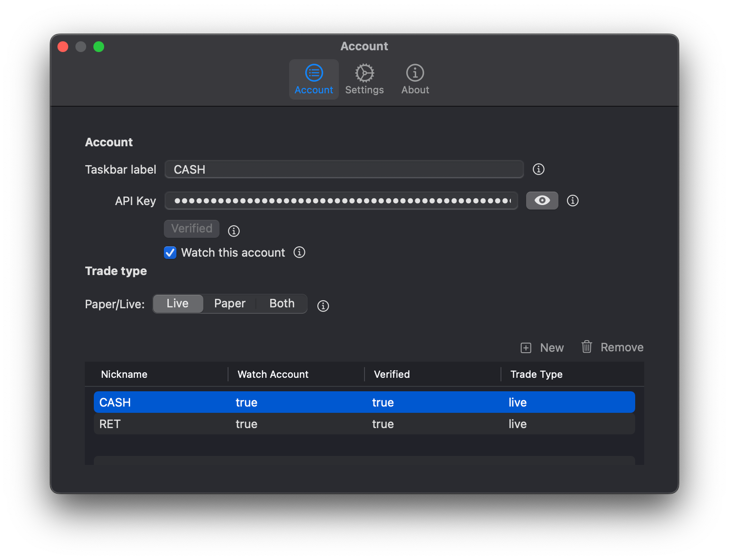Screen dimensions: 729x560
Task: Click New to add an account
Action: [551, 347]
